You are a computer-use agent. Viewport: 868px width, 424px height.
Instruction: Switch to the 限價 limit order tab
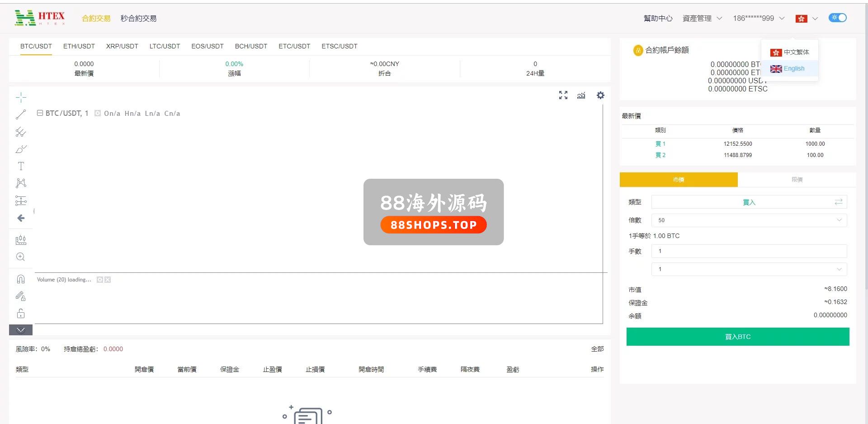tap(797, 180)
